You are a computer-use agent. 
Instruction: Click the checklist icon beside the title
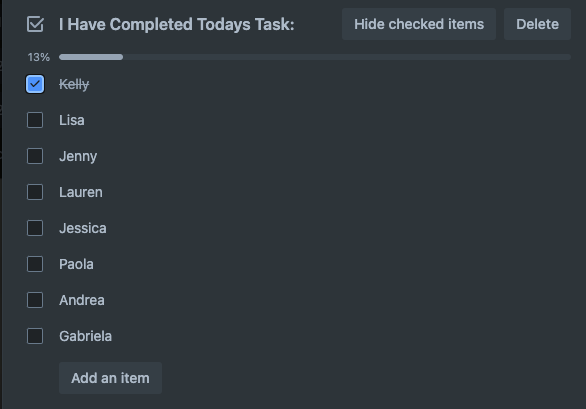[35, 25]
